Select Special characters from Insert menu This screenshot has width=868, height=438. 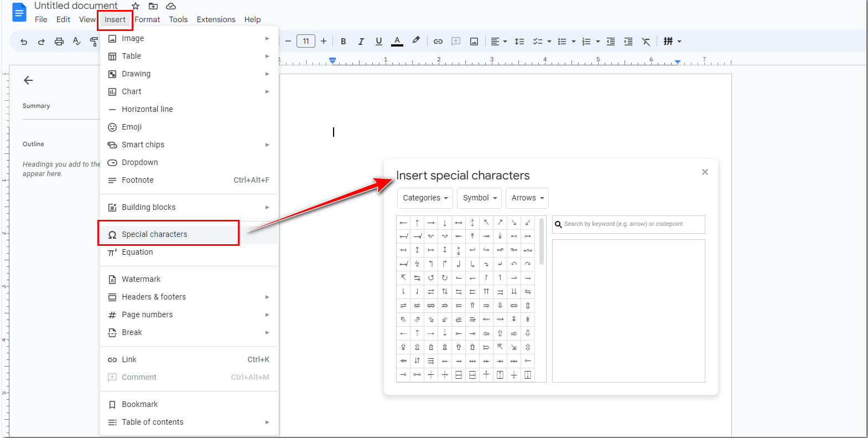coord(154,234)
